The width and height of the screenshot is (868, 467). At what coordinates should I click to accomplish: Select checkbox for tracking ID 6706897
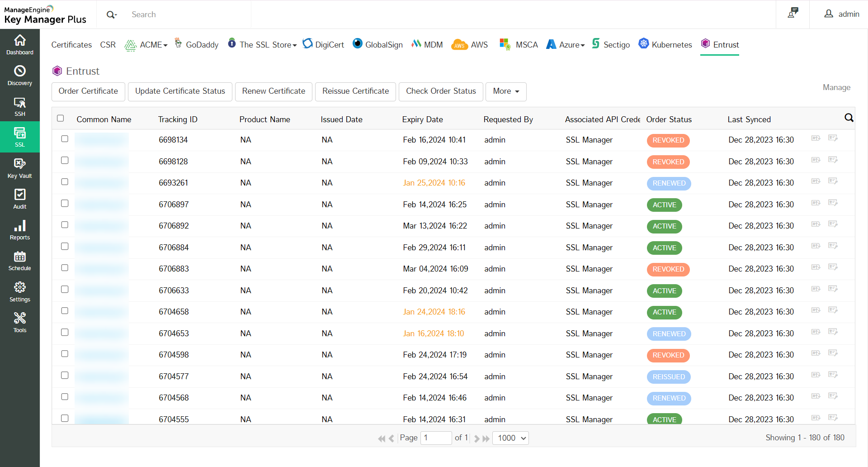point(65,204)
